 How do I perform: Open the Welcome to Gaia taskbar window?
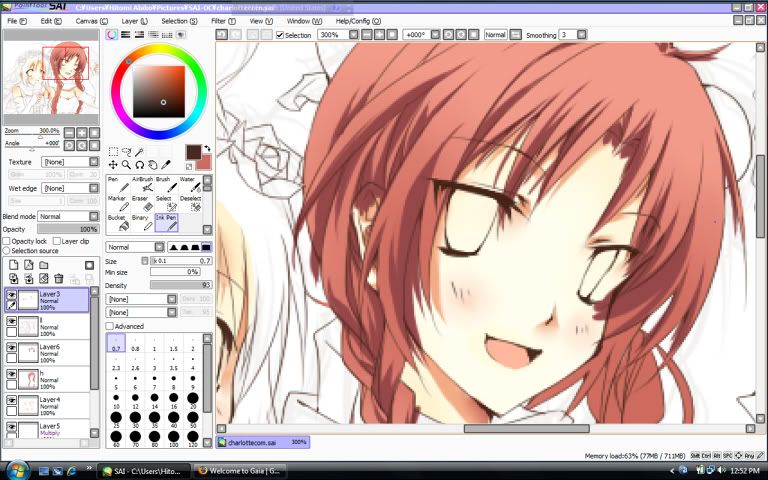(x=240, y=471)
